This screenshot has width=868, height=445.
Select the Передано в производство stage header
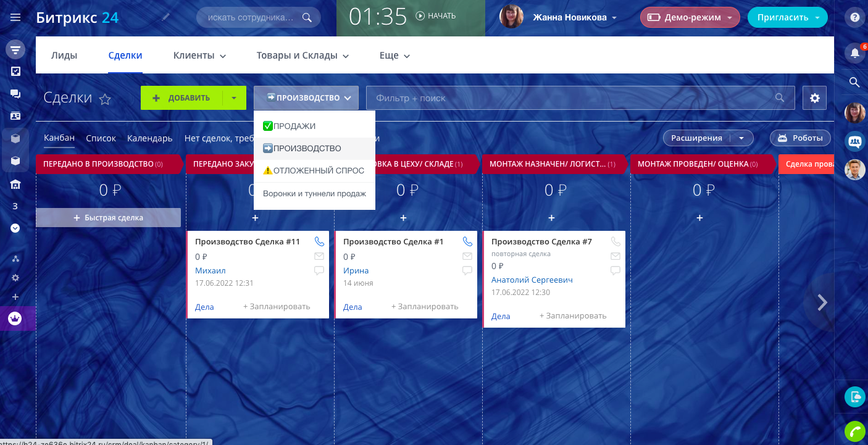point(109,164)
